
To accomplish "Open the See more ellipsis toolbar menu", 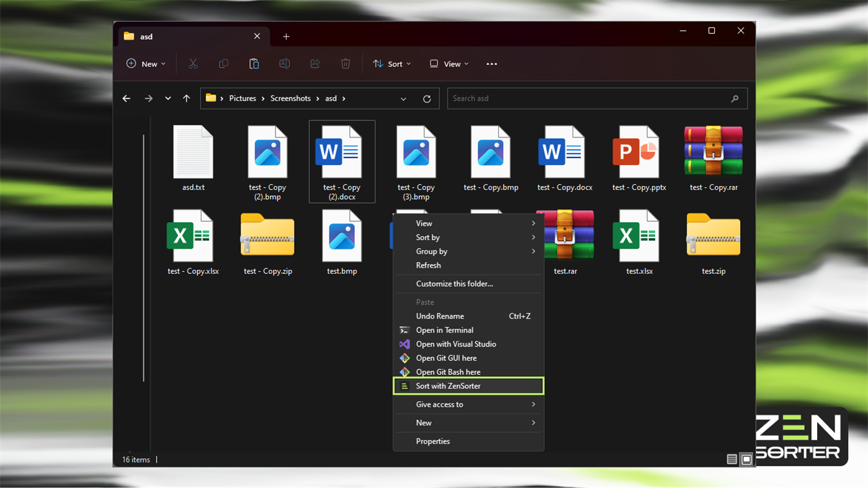I will 491,63.
